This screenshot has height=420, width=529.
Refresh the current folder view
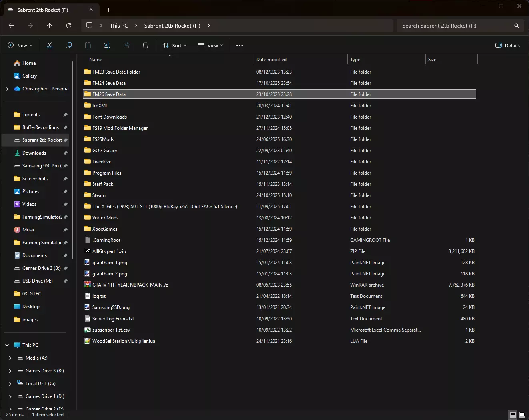(x=69, y=26)
